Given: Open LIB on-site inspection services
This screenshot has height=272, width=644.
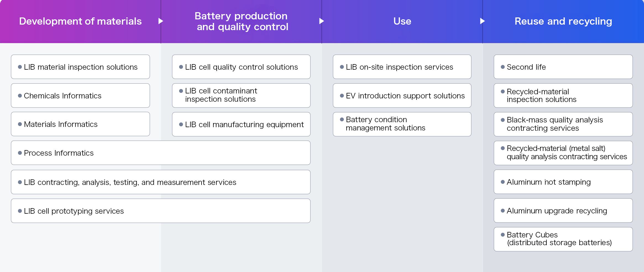Looking at the screenshot, I should pyautogui.click(x=402, y=67).
